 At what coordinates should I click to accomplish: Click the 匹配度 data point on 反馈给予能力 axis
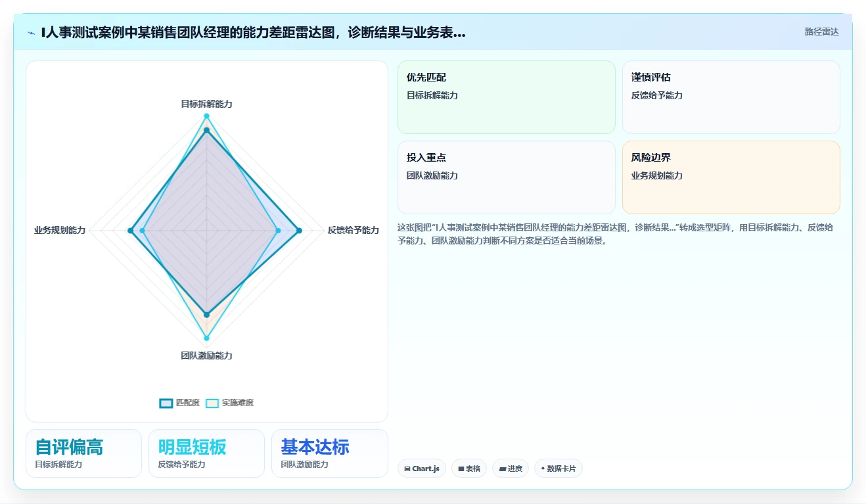(299, 231)
